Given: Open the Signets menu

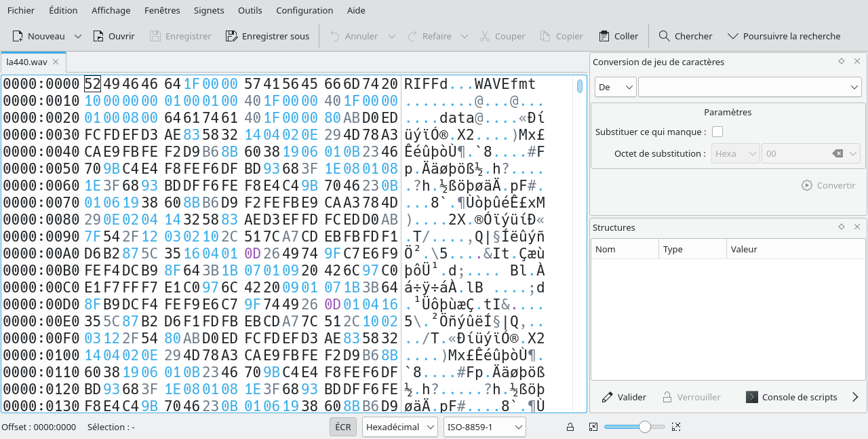Looking at the screenshot, I should tap(209, 10).
